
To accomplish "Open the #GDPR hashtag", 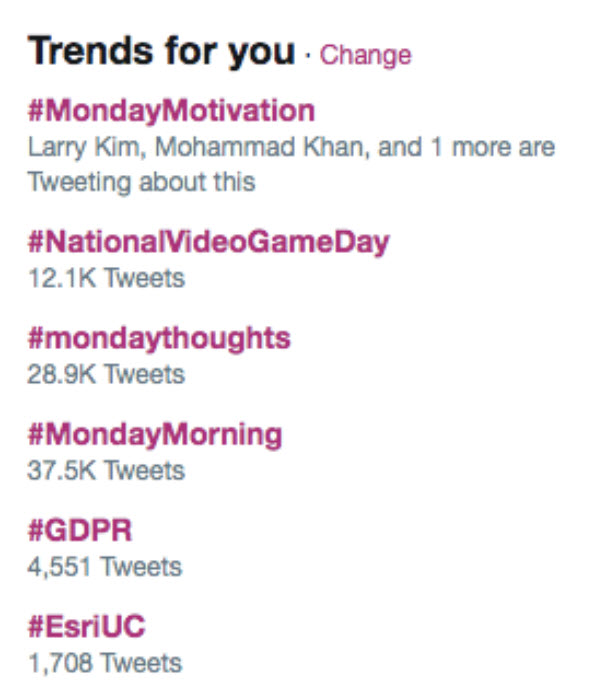I will coord(83,531).
